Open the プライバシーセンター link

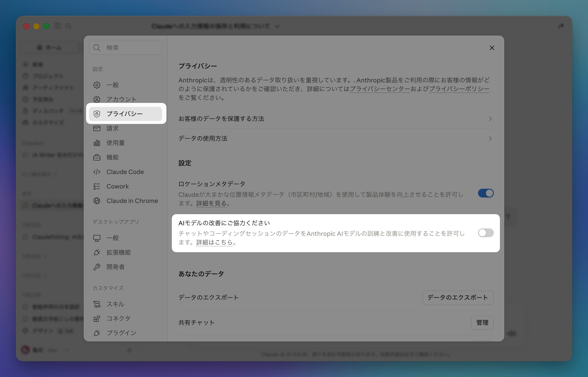[x=380, y=89]
